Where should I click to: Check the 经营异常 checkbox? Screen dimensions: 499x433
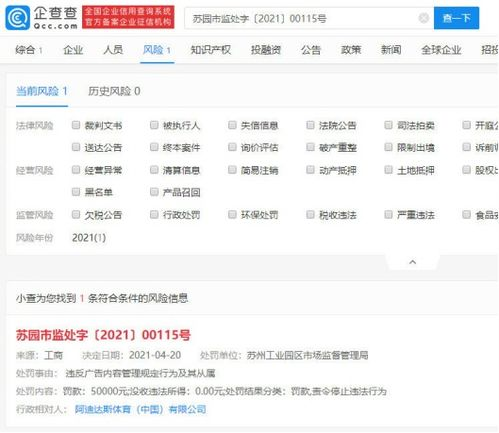pyautogui.click(x=76, y=170)
